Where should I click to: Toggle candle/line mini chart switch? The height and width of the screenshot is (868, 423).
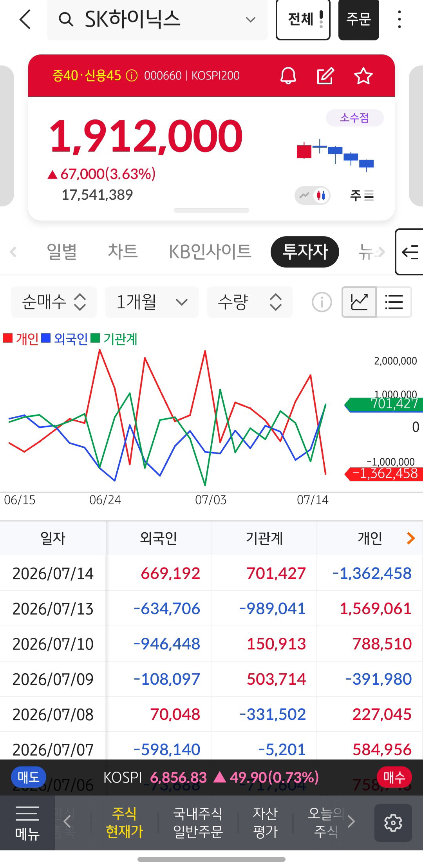point(313,195)
